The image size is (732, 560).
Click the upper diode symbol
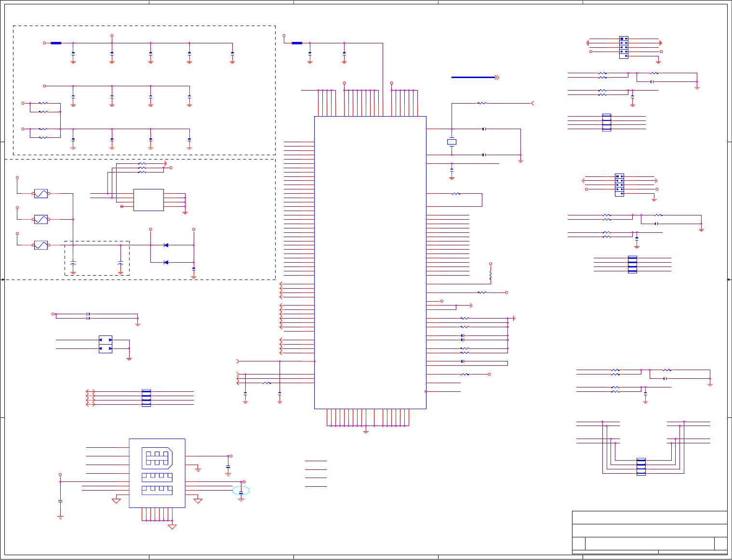166,245
